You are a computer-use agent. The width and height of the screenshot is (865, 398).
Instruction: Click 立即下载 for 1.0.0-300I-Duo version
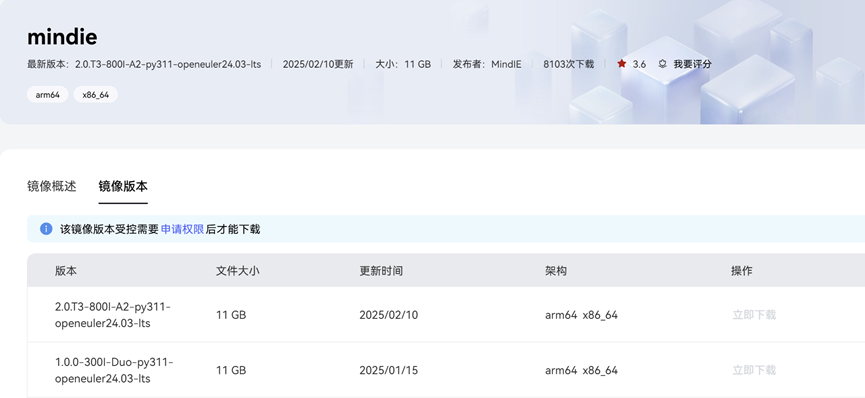coord(754,370)
